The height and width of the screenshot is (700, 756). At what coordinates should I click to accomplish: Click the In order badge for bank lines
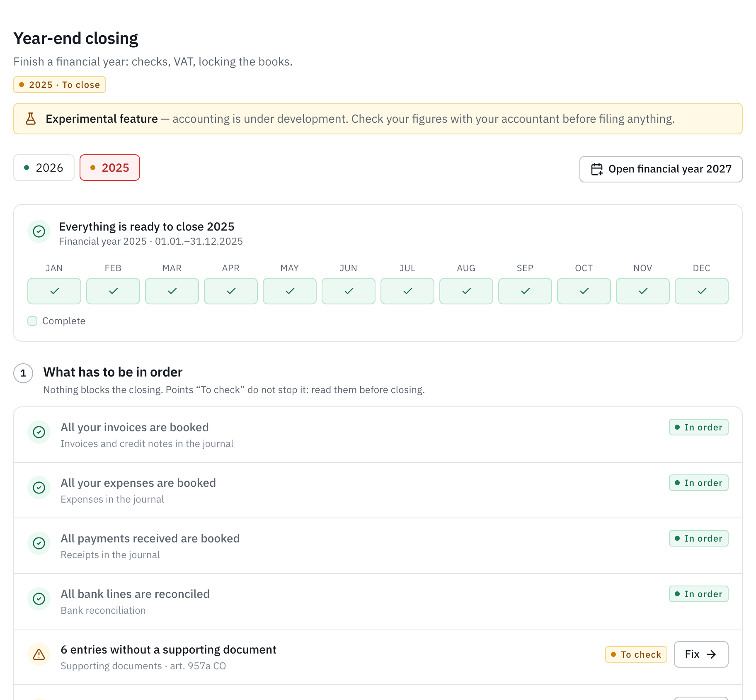point(698,594)
